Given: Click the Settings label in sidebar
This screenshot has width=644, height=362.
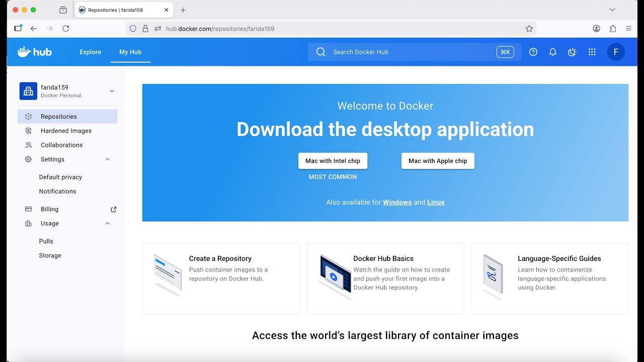Looking at the screenshot, I should tap(53, 159).
